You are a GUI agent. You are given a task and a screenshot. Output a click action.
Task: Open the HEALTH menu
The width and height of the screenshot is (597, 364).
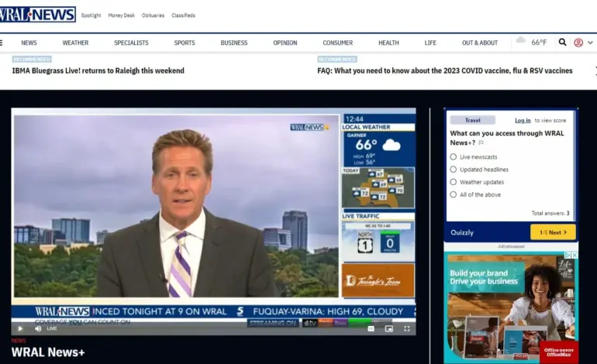(x=388, y=43)
